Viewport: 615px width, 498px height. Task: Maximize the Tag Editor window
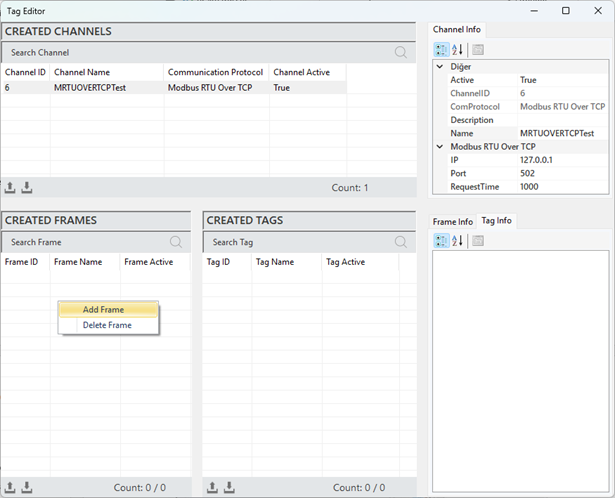click(x=566, y=11)
